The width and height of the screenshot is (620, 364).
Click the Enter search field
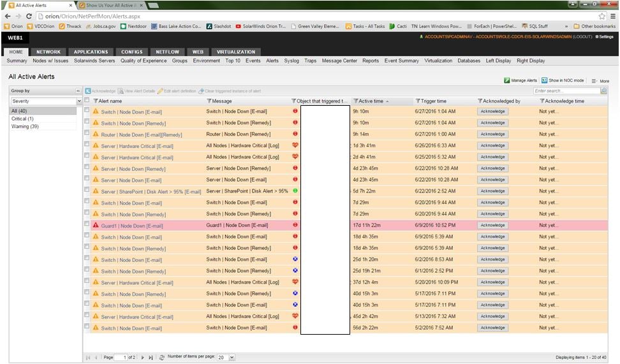click(x=566, y=91)
